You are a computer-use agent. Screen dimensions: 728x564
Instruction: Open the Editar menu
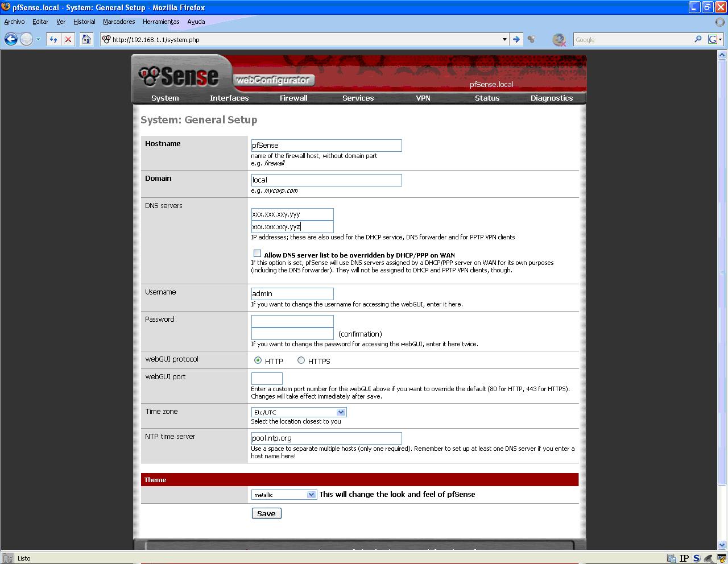(x=40, y=22)
